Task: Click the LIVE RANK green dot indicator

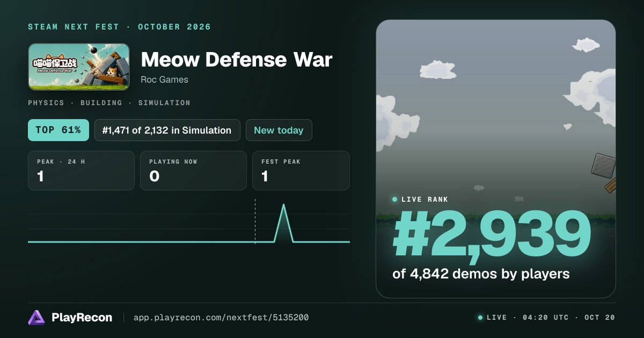Action: [395, 199]
